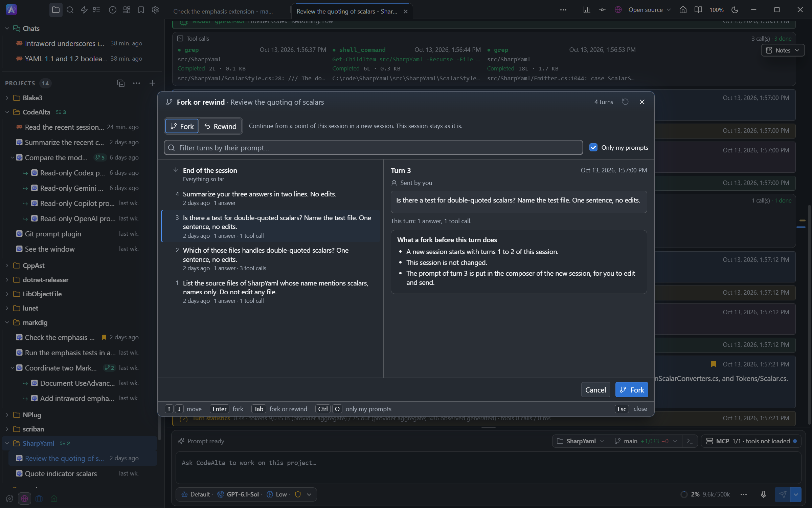Collapse the CodeAlta project folder
The image size is (812, 508).
point(7,112)
